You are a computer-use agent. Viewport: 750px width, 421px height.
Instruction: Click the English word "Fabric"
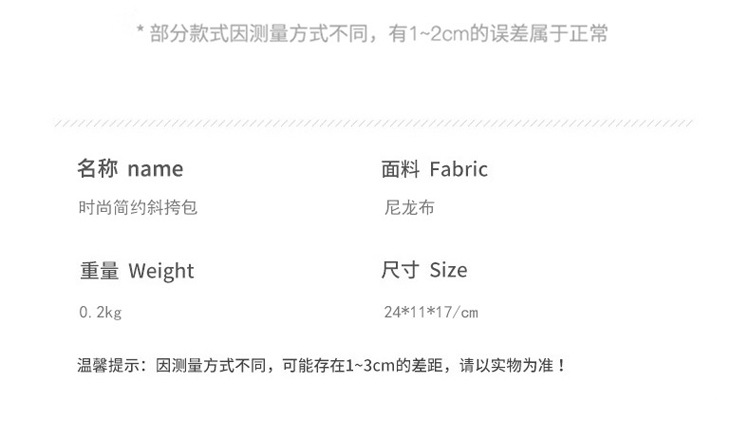pyautogui.click(x=459, y=169)
